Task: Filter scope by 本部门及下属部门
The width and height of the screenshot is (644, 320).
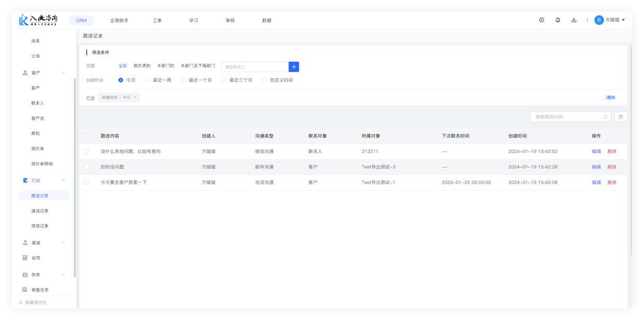Action: point(198,66)
